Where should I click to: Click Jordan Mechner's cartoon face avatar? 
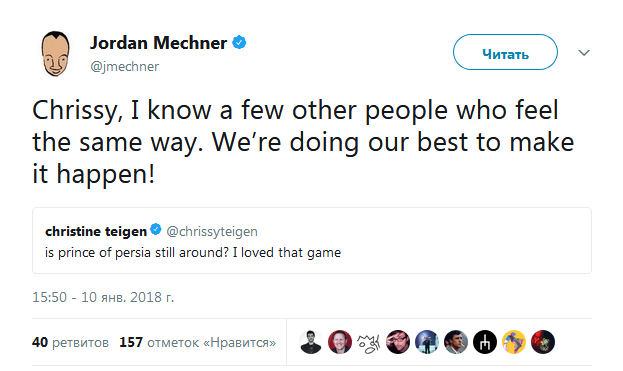point(55,53)
